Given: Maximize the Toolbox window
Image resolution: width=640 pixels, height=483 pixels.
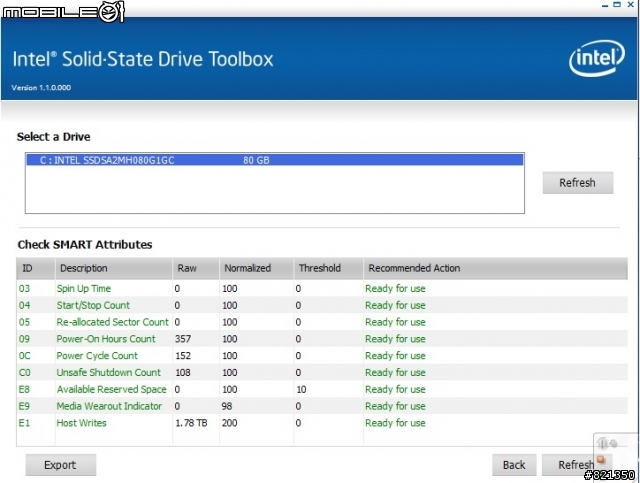Looking at the screenshot, I should [617, 5].
